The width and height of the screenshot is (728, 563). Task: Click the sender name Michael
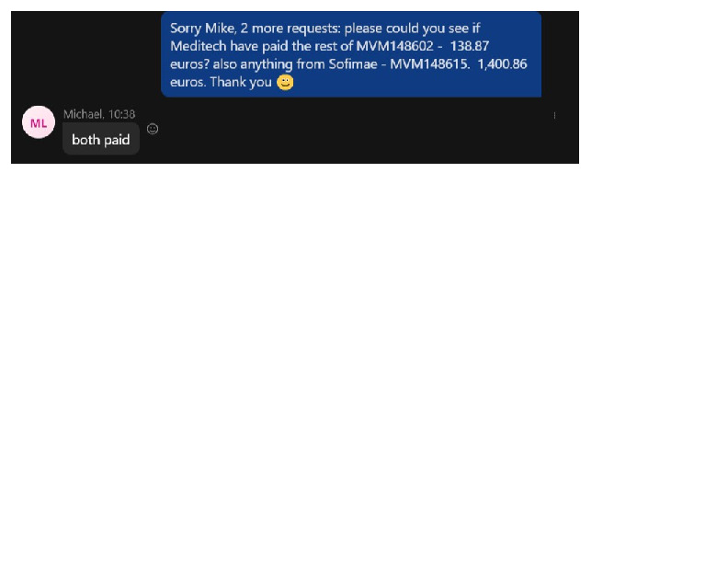(84, 114)
